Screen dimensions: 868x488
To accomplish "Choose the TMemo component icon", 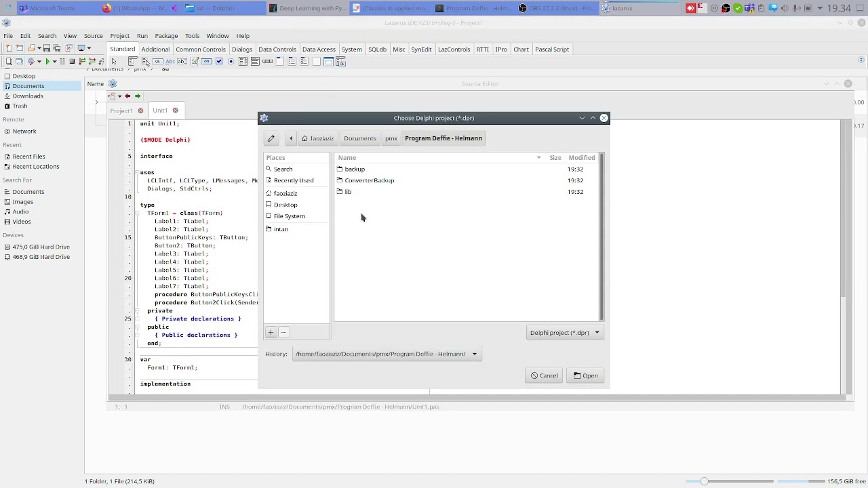I will (x=195, y=61).
